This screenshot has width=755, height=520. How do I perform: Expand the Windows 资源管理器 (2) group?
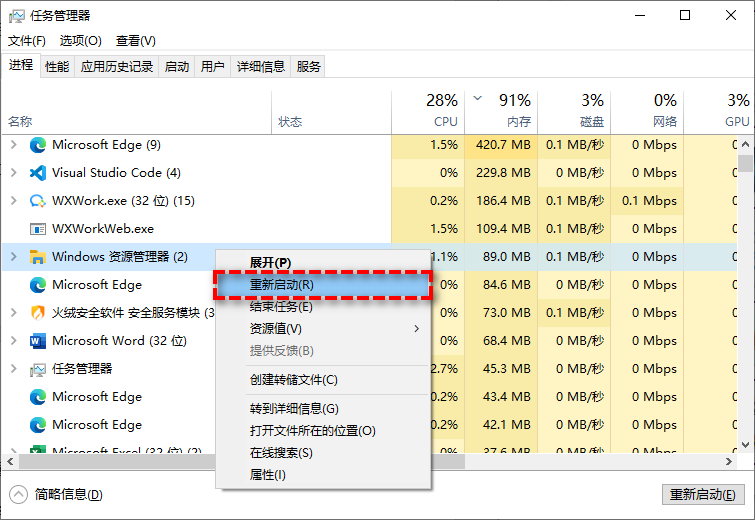click(13, 257)
